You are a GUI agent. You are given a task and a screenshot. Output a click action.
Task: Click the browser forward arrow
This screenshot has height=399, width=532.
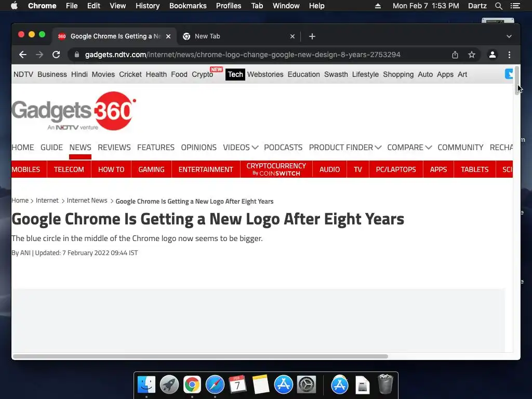[x=39, y=55]
